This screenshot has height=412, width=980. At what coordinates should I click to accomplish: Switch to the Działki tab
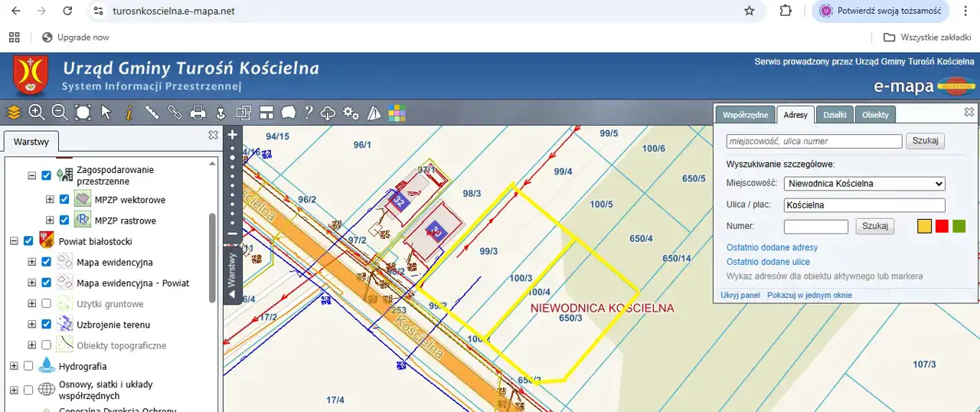pos(835,115)
